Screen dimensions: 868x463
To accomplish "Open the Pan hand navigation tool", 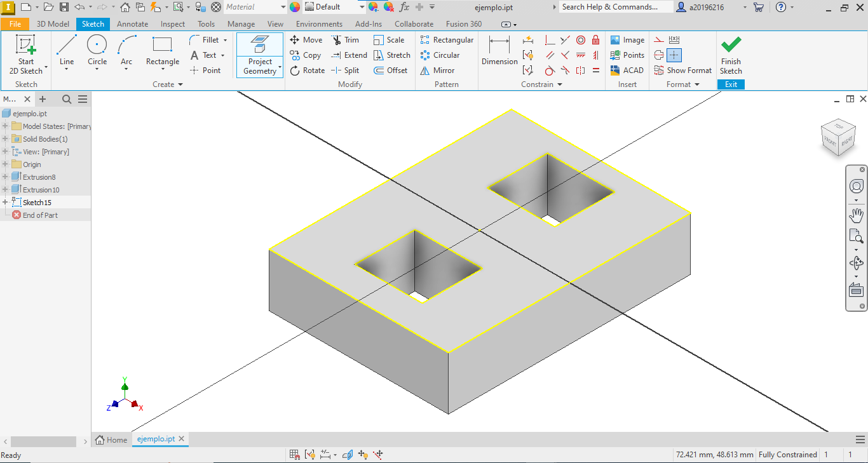I will pos(857,215).
